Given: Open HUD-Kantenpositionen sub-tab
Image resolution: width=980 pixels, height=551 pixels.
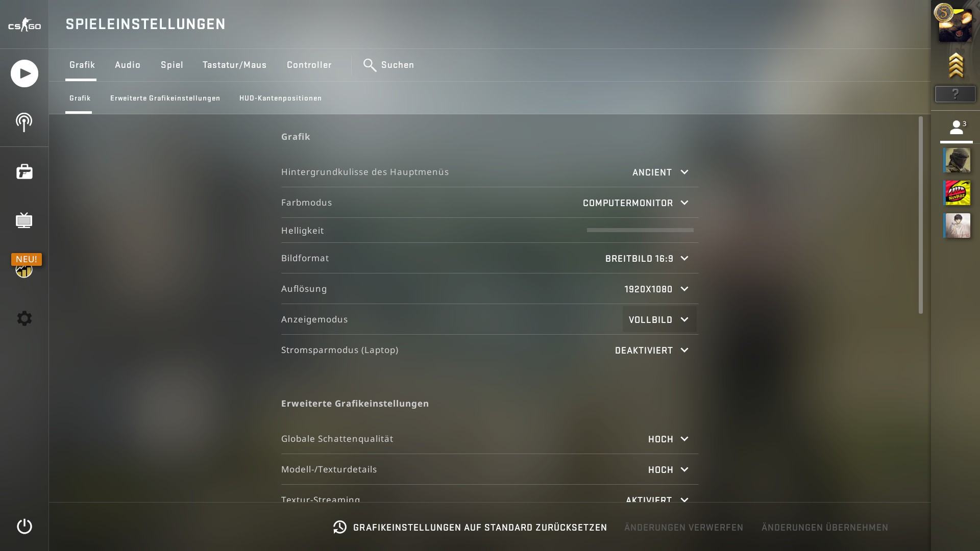Looking at the screenshot, I should pos(281,98).
